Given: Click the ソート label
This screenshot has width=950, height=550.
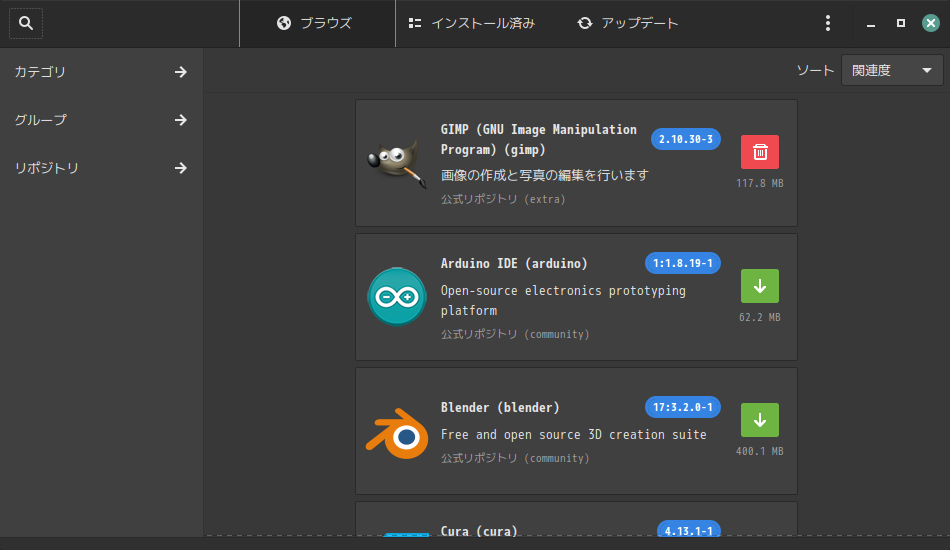Looking at the screenshot, I should [815, 70].
